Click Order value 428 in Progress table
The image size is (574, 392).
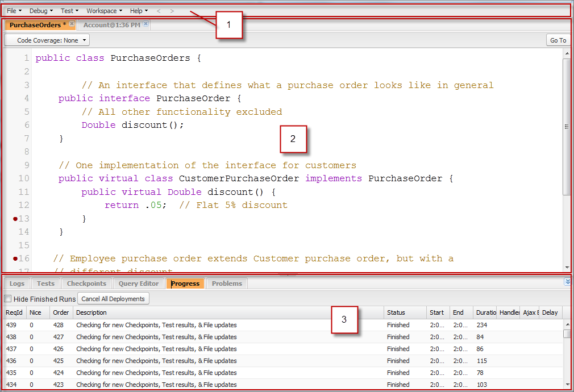coord(58,325)
